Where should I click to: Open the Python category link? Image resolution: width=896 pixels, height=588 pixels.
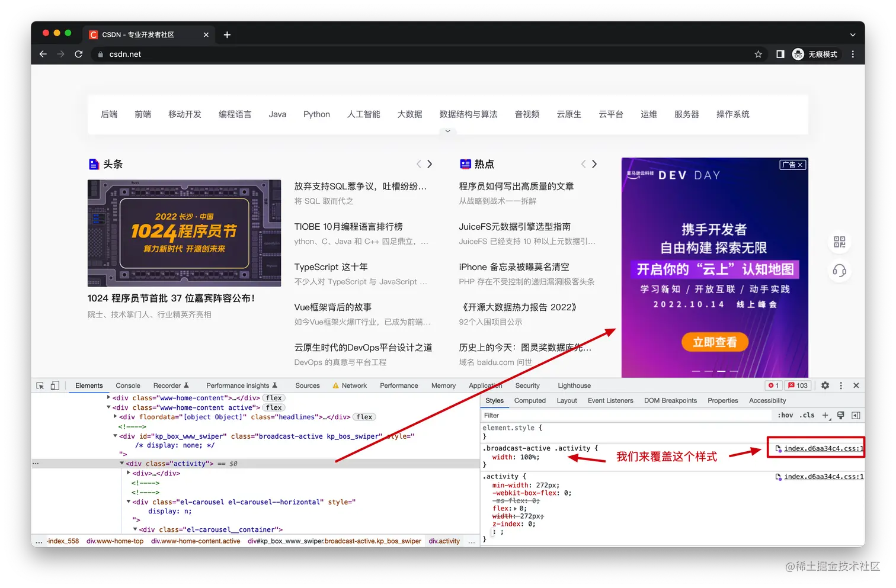(316, 114)
